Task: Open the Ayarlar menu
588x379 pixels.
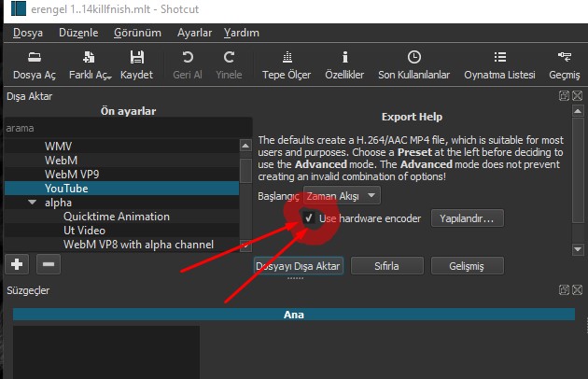Action: point(194,33)
